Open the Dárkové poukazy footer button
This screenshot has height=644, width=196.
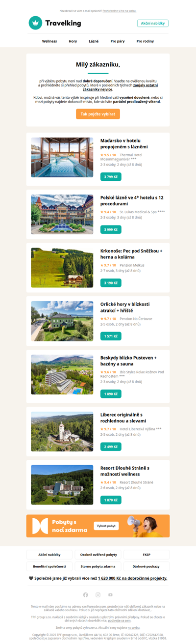147,566
